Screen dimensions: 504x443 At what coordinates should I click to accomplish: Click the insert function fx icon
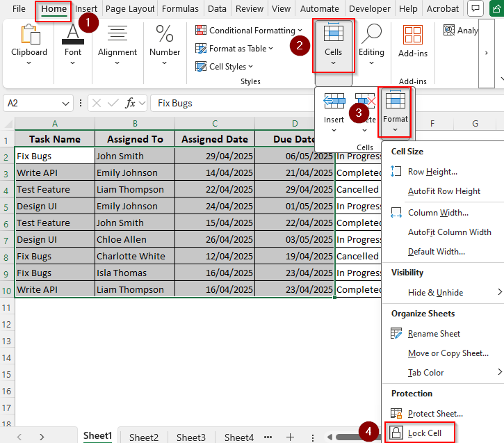point(130,103)
